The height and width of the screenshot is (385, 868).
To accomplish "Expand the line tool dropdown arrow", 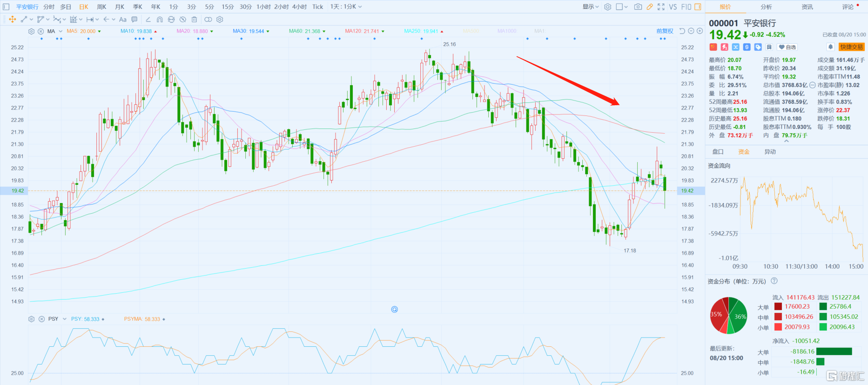I will tap(31, 20).
